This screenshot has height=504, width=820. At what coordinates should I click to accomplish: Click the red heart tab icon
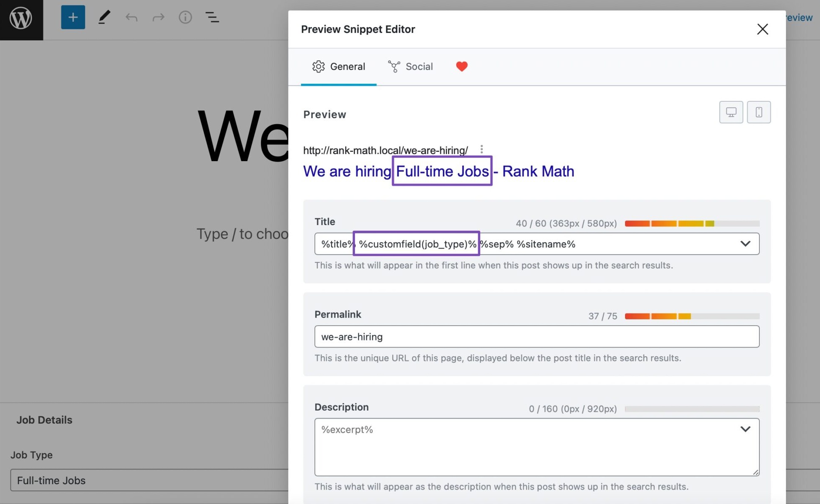(462, 66)
